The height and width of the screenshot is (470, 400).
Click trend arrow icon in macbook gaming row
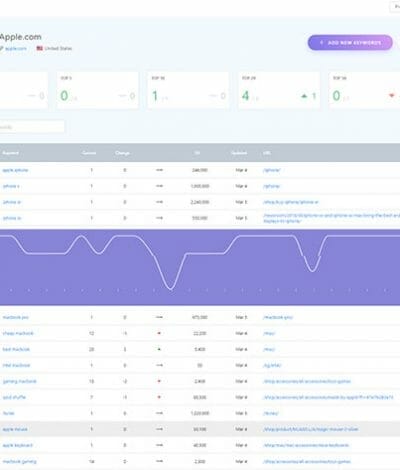(x=159, y=462)
